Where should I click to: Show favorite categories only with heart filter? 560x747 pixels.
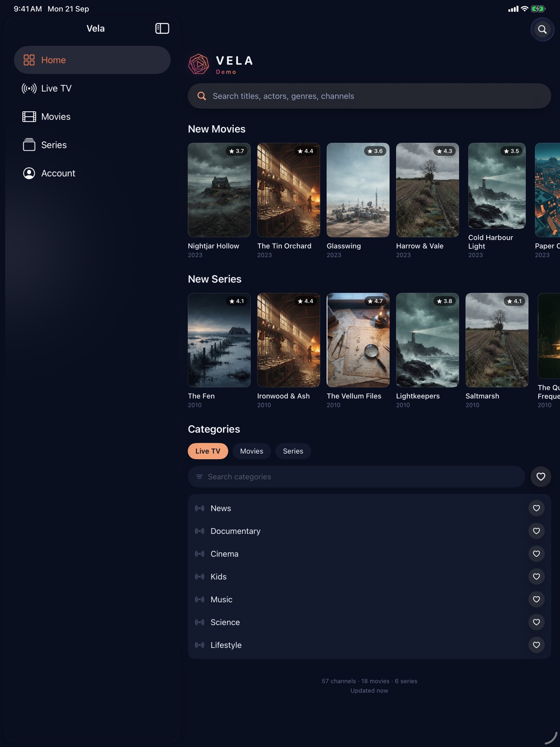(541, 477)
